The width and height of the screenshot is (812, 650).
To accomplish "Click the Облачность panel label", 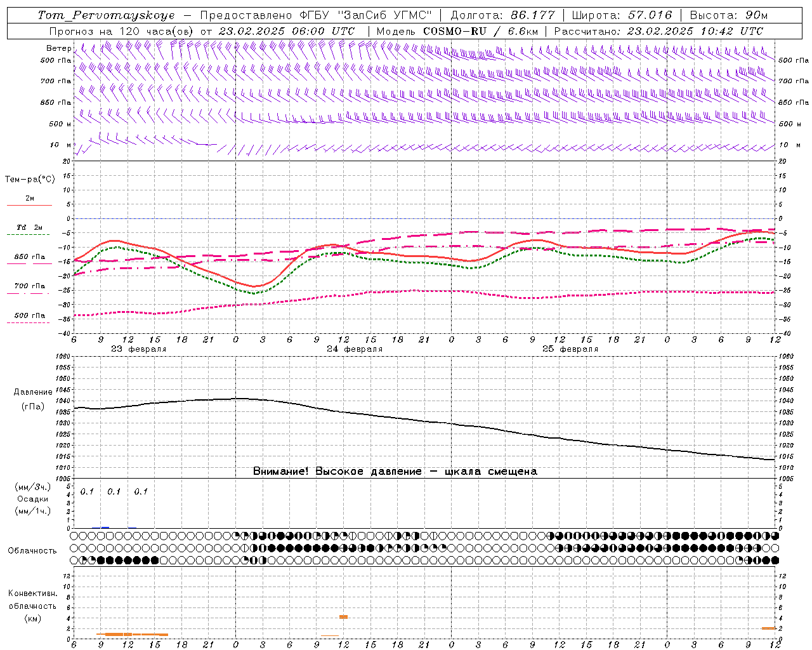I will pyautogui.click(x=32, y=551).
